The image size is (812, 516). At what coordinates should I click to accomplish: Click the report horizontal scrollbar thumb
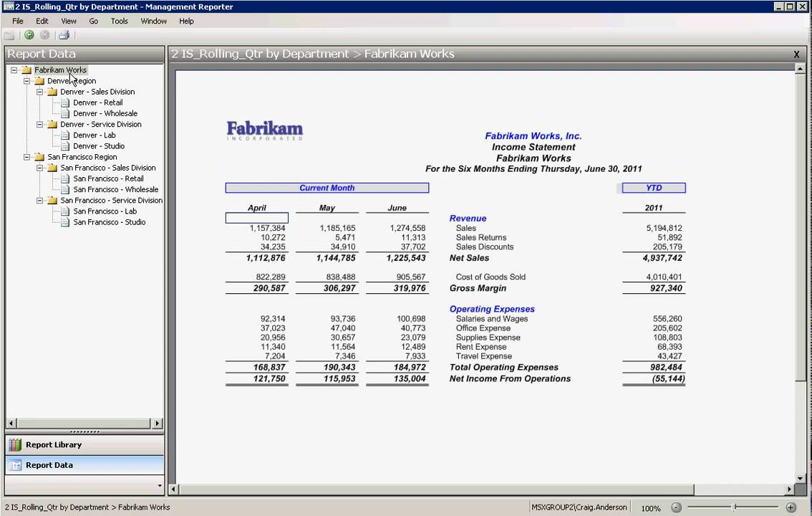tap(437, 489)
